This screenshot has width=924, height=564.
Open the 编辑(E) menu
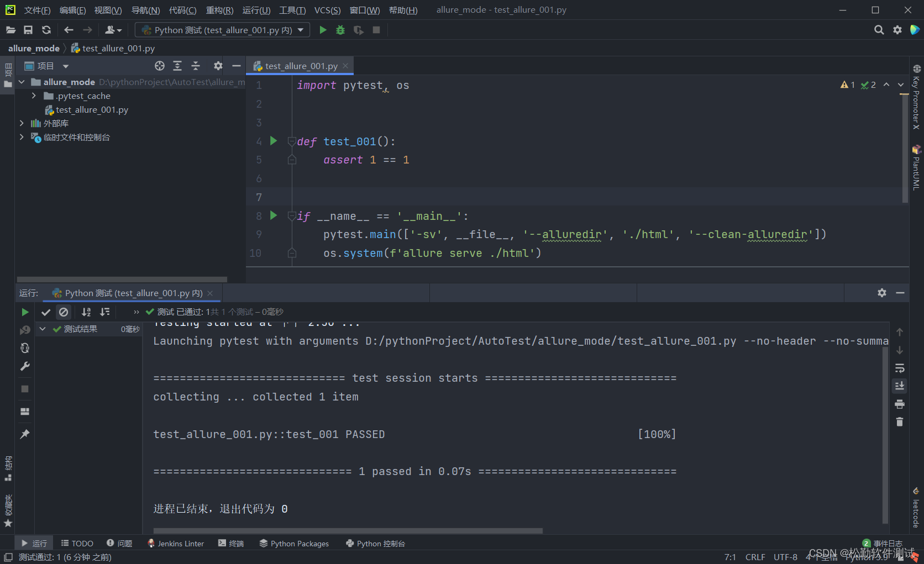point(72,10)
